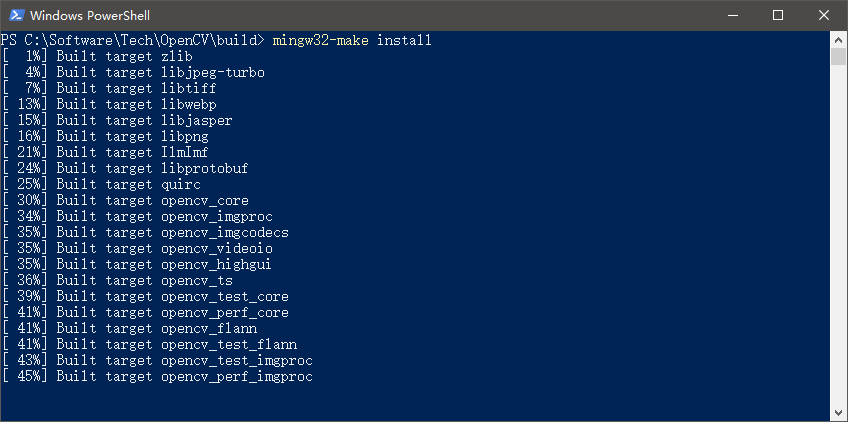Click the opencv_core target line
This screenshot has height=422, width=848.
pyautogui.click(x=125, y=201)
